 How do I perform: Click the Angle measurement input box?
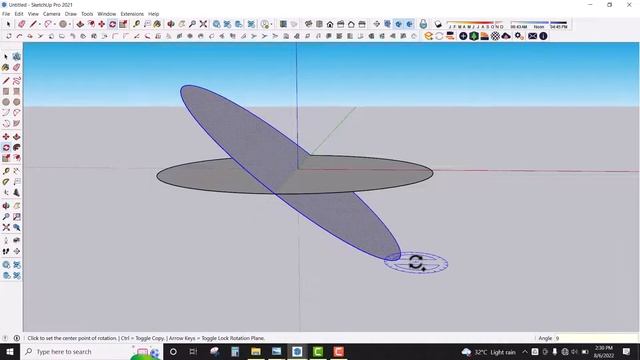596,338
